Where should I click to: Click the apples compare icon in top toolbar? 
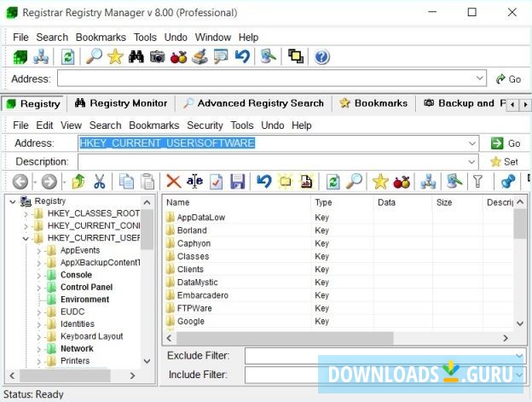pyautogui.click(x=179, y=56)
